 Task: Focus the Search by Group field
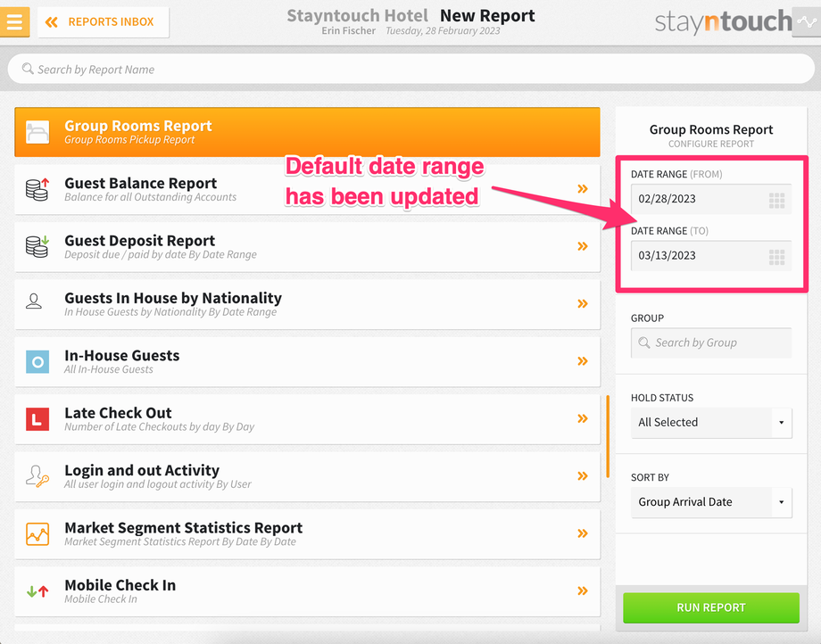(711, 343)
